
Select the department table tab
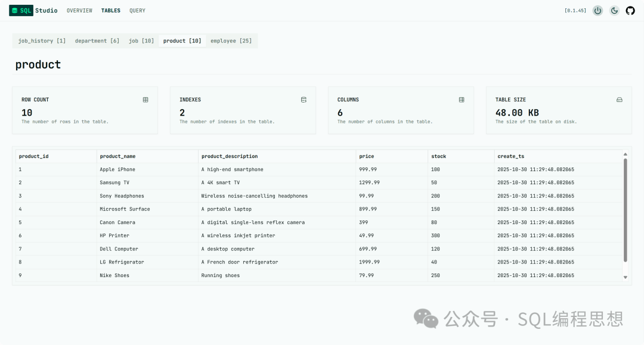97,41
